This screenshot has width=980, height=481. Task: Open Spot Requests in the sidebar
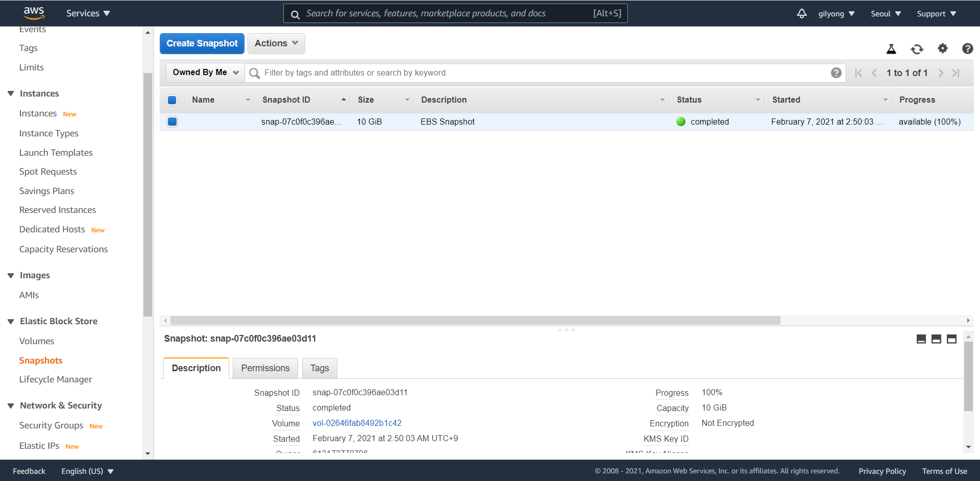48,172
